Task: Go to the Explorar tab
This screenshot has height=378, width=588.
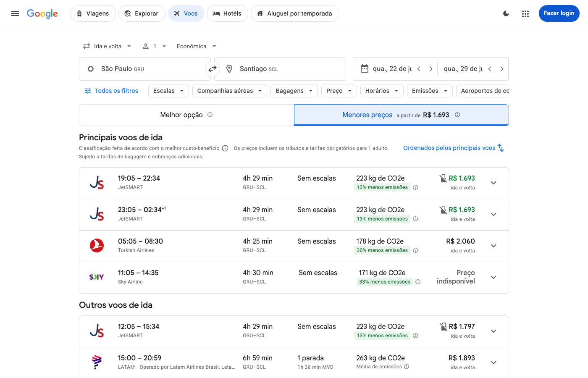Action: (142, 13)
